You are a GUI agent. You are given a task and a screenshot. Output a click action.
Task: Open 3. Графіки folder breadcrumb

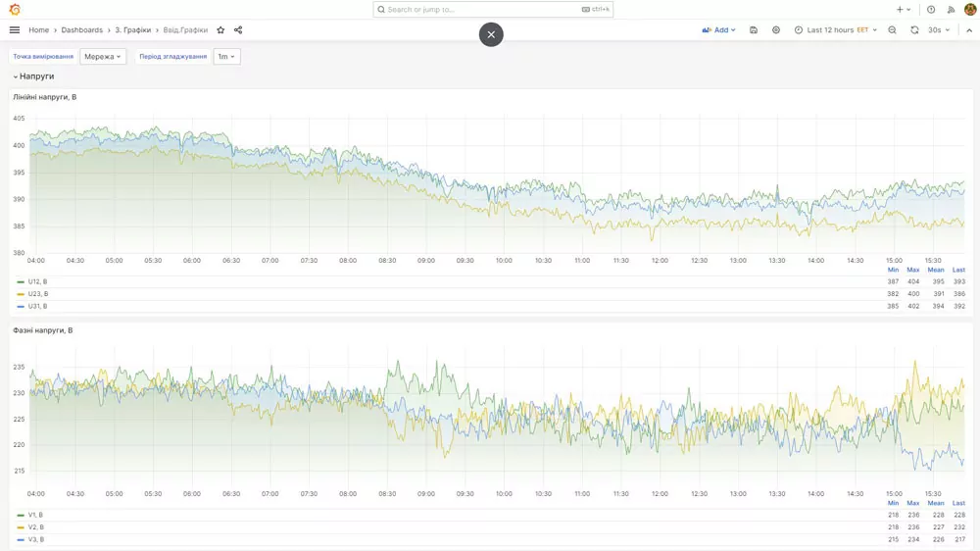coord(133,30)
